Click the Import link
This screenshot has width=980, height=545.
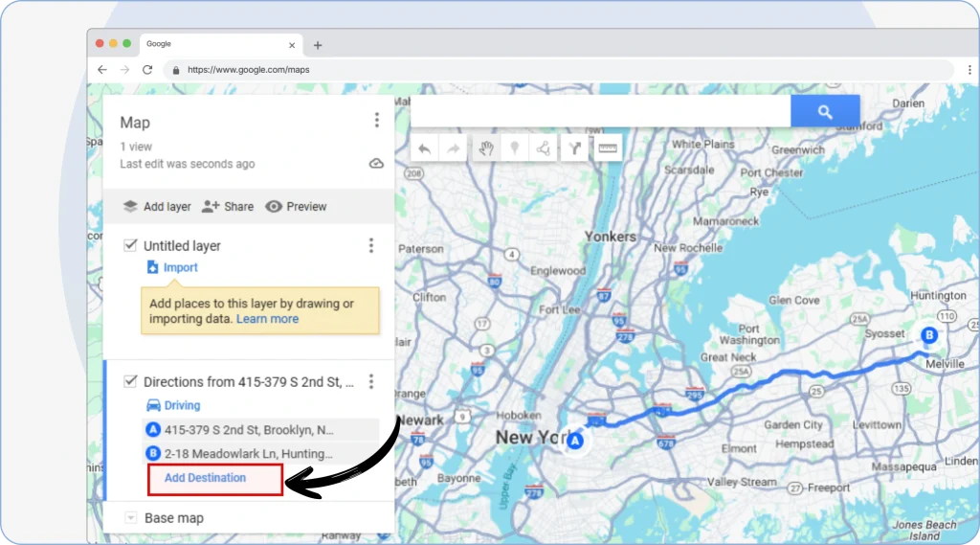pyautogui.click(x=172, y=267)
